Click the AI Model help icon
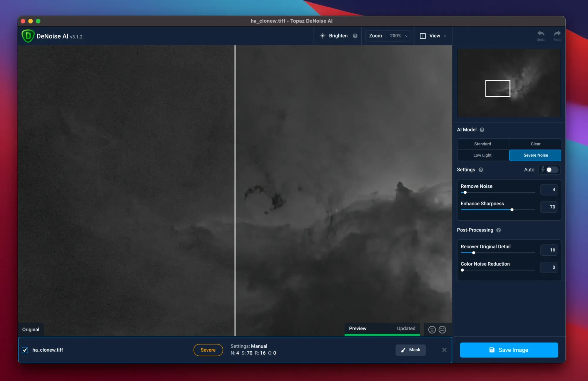588x381 pixels. [x=482, y=130]
